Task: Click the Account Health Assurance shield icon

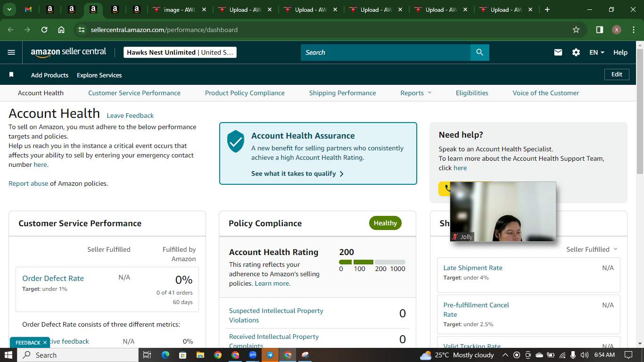Action: [x=236, y=141]
